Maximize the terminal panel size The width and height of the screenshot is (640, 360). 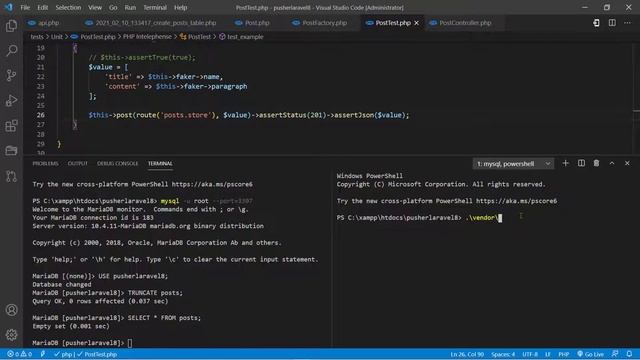[612, 163]
